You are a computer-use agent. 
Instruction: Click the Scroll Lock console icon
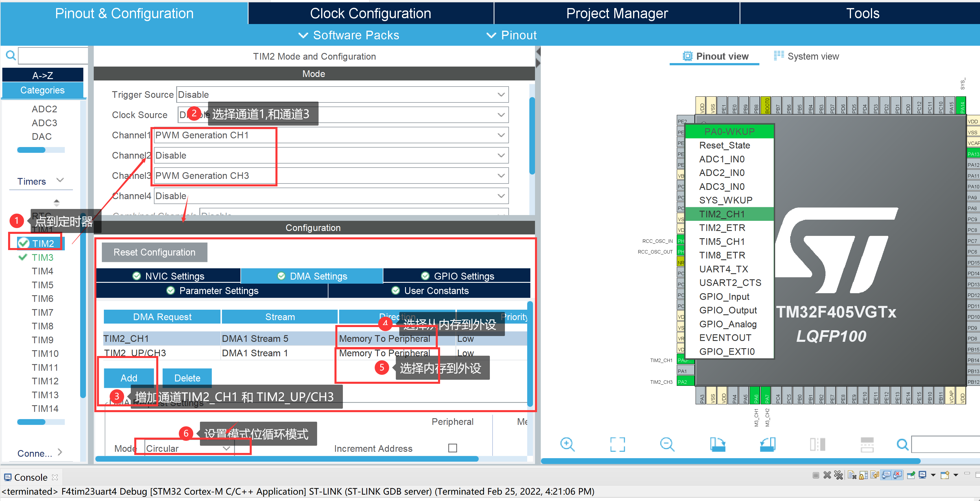tap(863, 475)
